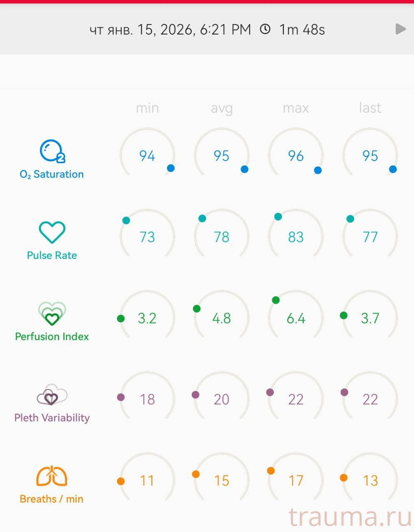Click the Perfusion Index label
This screenshot has height=532, width=414.
pos(52,336)
